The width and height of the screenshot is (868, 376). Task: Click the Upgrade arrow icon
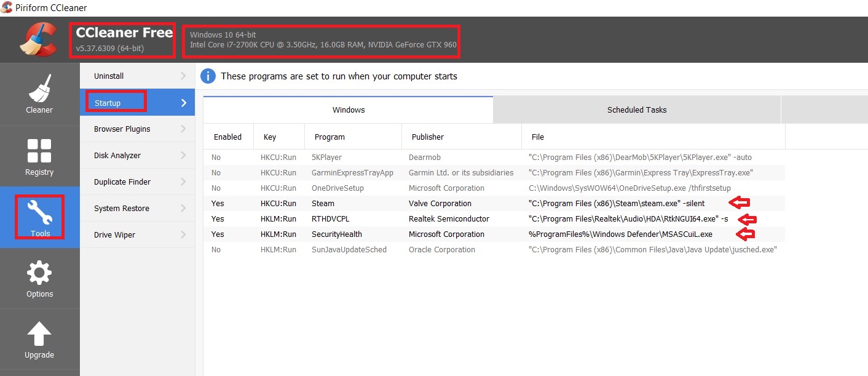point(39,334)
